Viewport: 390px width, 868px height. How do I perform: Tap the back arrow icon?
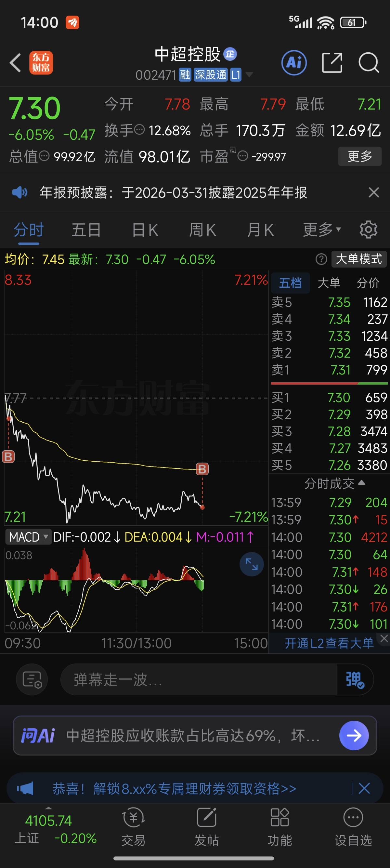pyautogui.click(x=15, y=63)
